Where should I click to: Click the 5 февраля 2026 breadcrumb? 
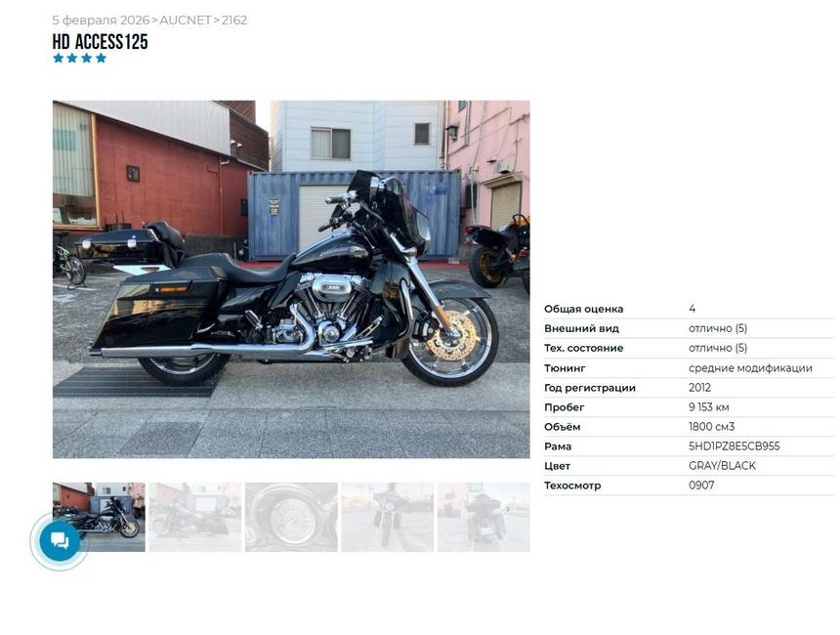[101, 21]
